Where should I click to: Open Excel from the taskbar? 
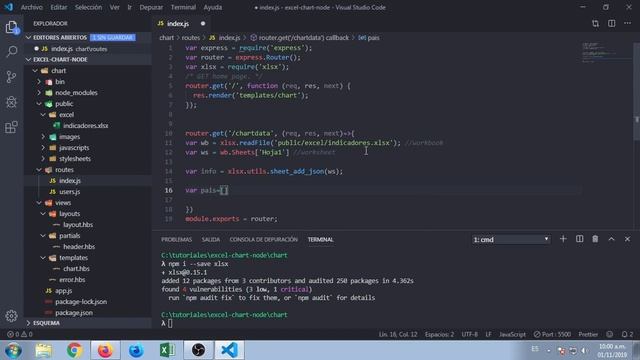[x=167, y=350]
